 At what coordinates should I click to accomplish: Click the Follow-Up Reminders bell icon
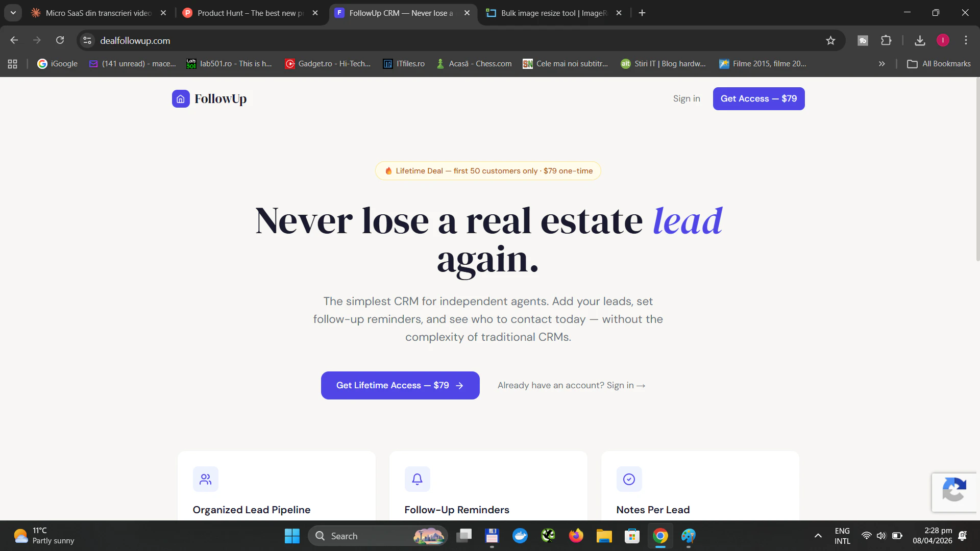pyautogui.click(x=417, y=479)
